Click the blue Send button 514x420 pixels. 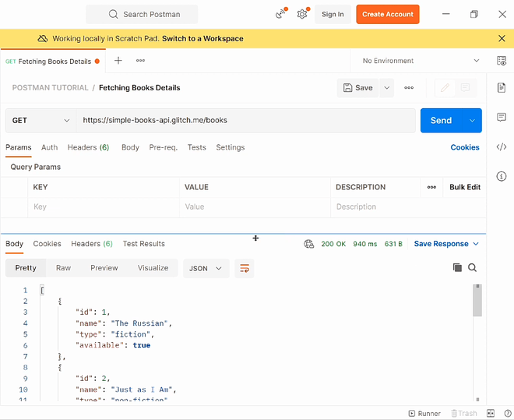click(441, 121)
